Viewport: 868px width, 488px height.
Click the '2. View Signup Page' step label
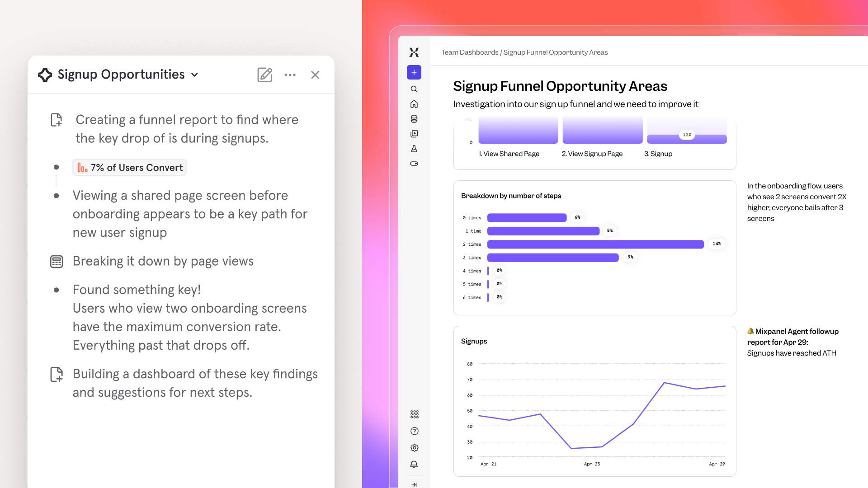coord(592,154)
